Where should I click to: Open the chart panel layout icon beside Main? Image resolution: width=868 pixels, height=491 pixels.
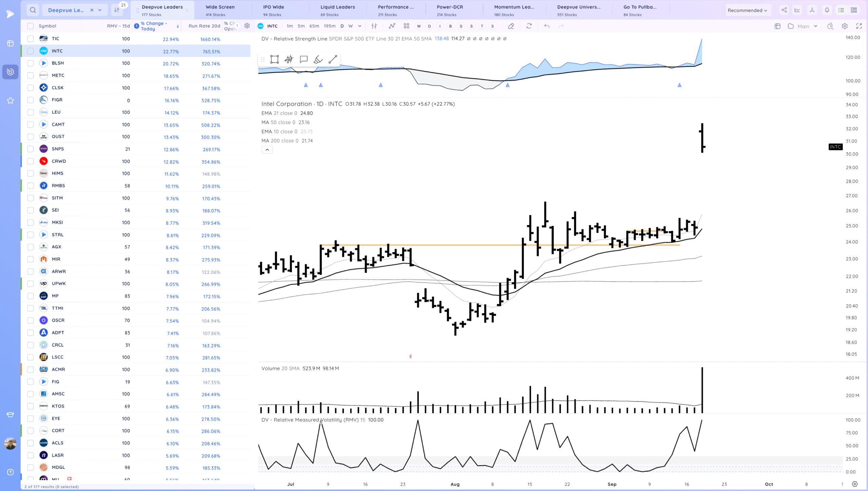click(x=778, y=26)
